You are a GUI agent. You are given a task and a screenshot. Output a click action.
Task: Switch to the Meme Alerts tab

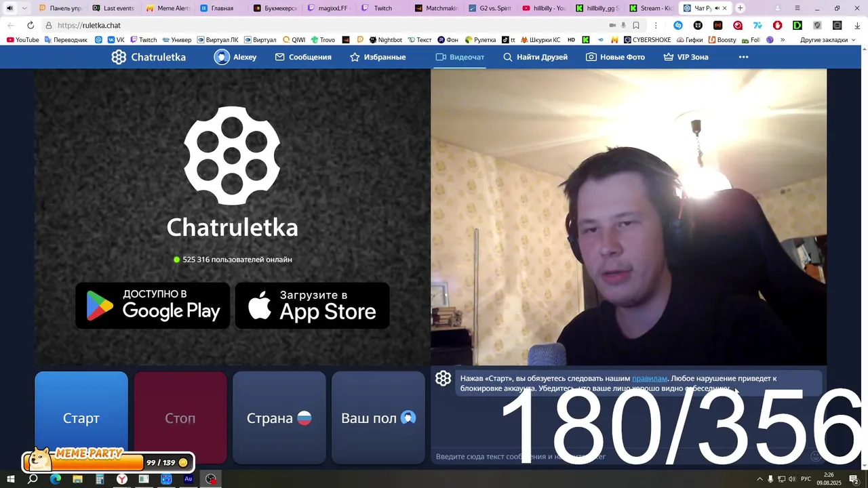click(x=167, y=8)
